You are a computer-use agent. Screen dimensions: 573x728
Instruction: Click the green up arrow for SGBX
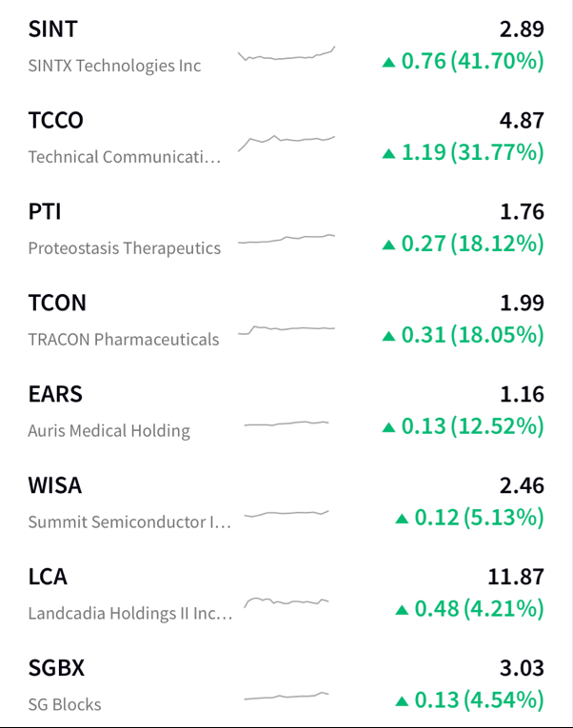[x=402, y=701]
